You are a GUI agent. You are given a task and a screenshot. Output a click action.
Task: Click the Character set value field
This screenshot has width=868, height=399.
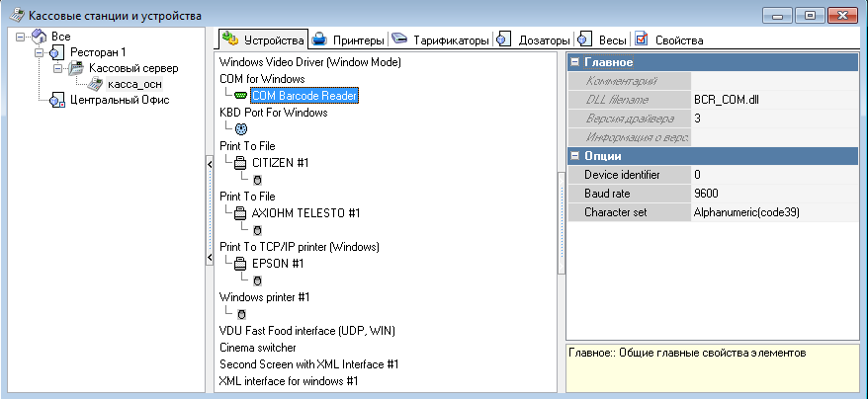pos(773,212)
